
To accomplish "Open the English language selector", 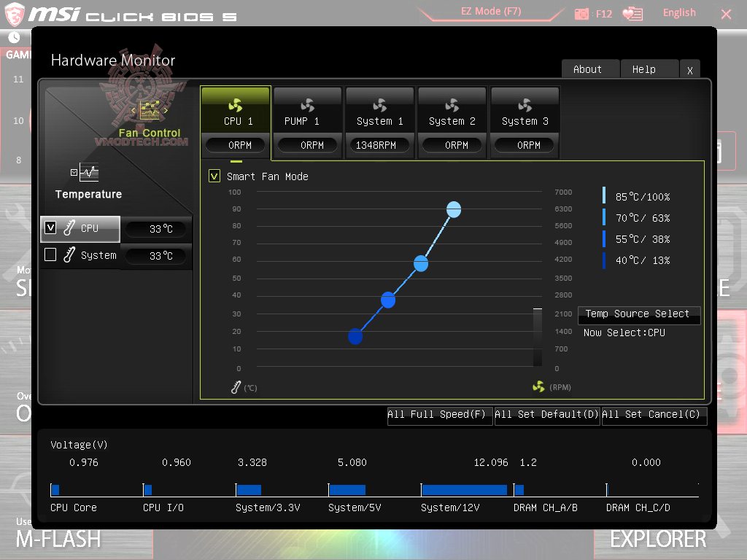I will [679, 13].
